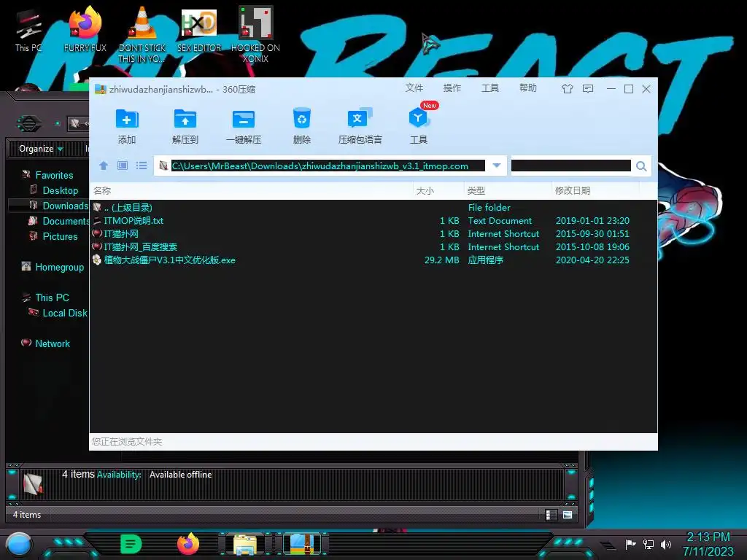Click the search magnifier icon in 360压缩

641,166
